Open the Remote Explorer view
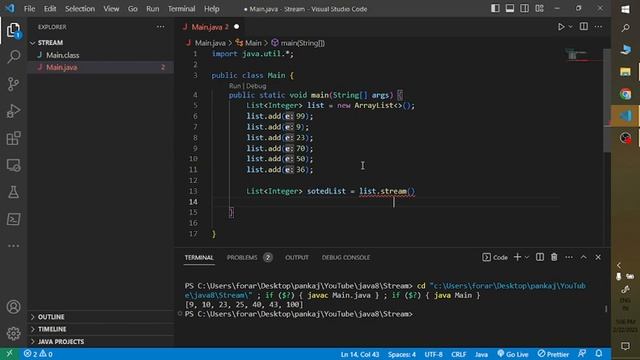 [13, 165]
